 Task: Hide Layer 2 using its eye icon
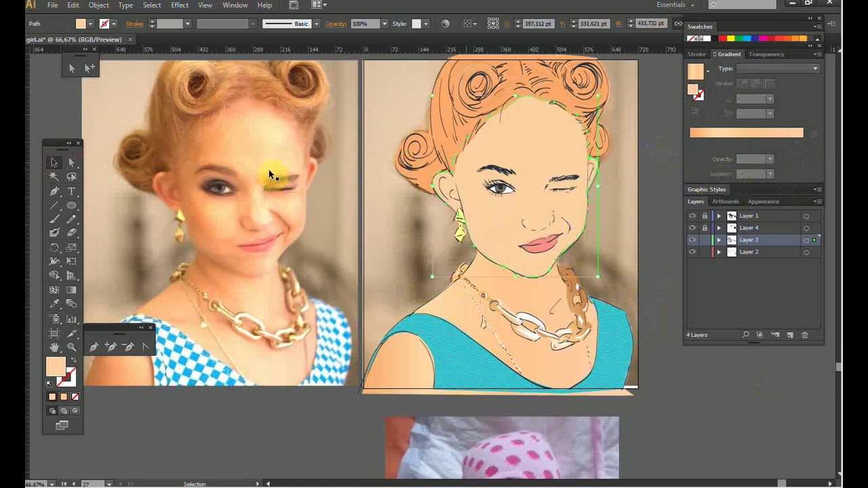pyautogui.click(x=692, y=252)
